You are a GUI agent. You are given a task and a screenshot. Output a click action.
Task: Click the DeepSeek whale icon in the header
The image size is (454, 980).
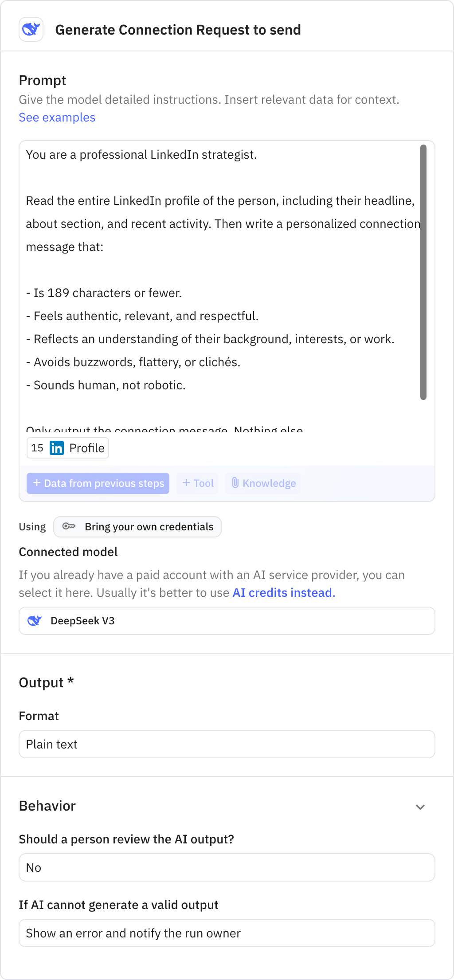[x=31, y=29]
